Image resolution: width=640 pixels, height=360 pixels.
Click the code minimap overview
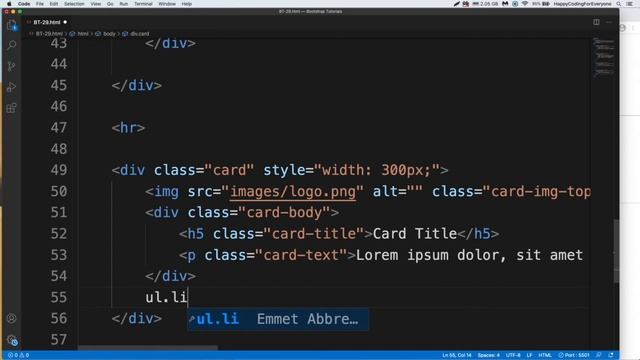click(x=603, y=57)
